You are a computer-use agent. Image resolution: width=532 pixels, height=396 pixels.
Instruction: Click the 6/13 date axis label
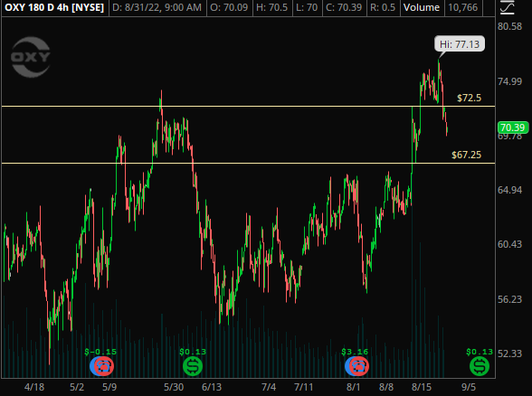[212, 387]
